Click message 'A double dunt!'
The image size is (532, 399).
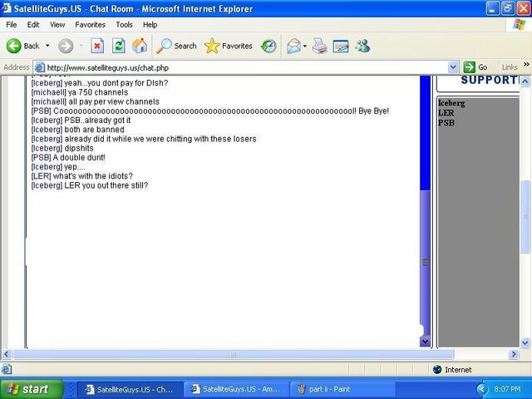coord(79,157)
